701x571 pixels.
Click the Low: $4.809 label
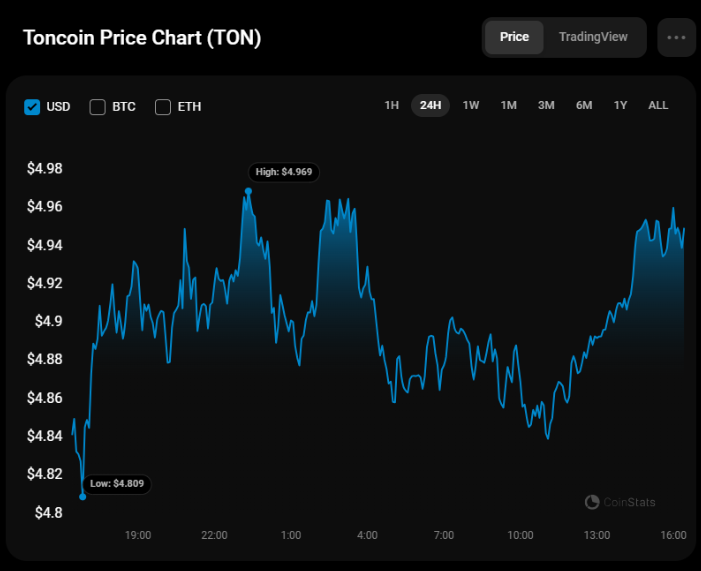point(117,484)
